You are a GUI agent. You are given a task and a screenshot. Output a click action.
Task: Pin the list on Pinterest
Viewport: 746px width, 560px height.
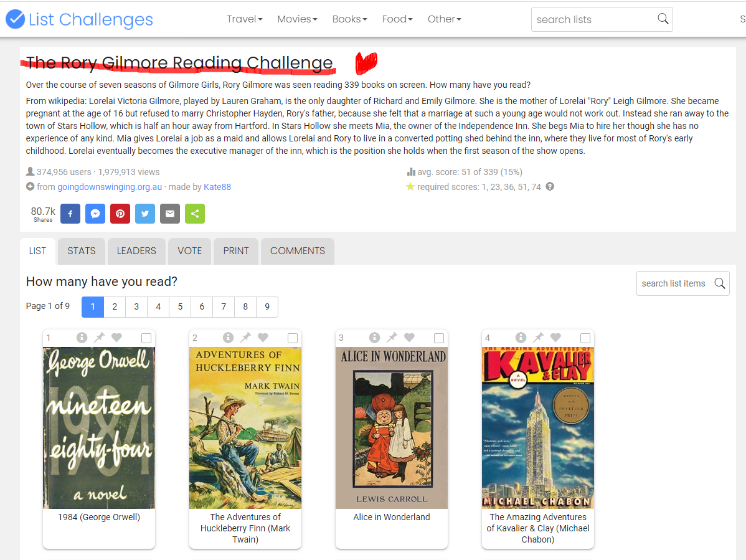click(120, 214)
